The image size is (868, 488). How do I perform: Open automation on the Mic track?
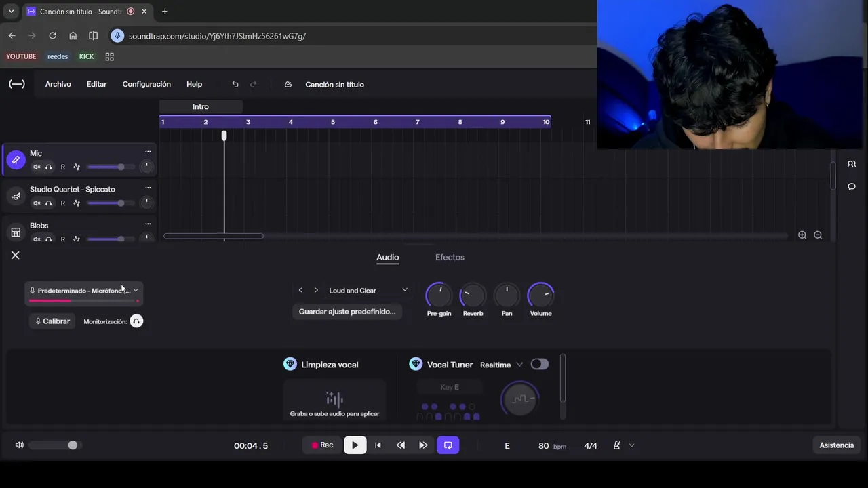(77, 167)
